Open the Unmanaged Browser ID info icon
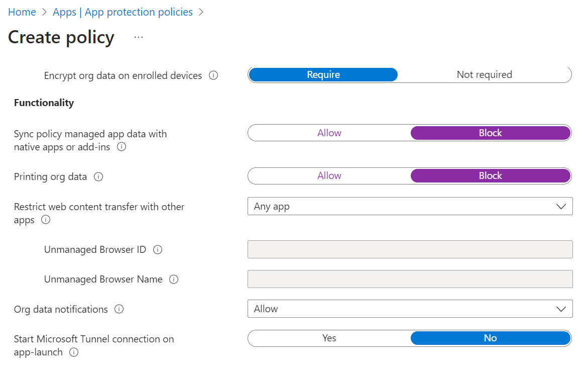The width and height of the screenshot is (588, 370). (158, 249)
